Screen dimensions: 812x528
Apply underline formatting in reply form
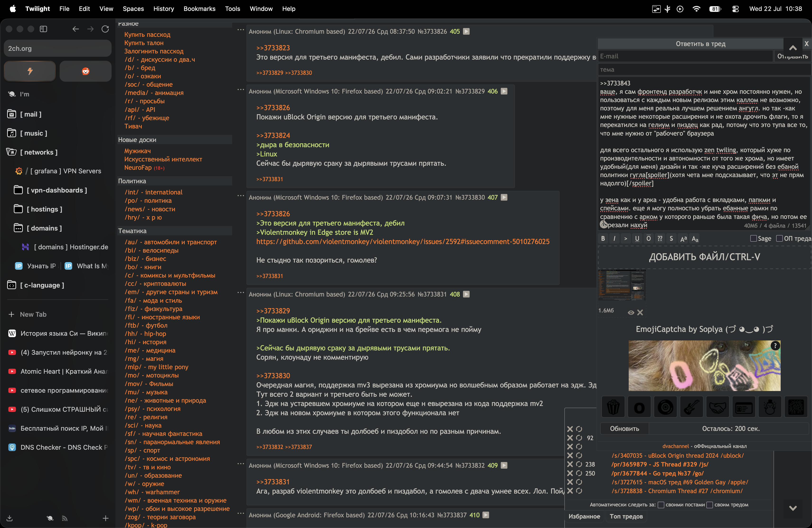637,238
